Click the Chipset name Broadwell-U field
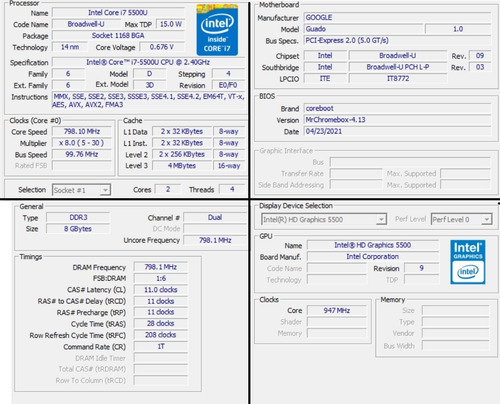The image size is (500, 404). click(x=398, y=56)
